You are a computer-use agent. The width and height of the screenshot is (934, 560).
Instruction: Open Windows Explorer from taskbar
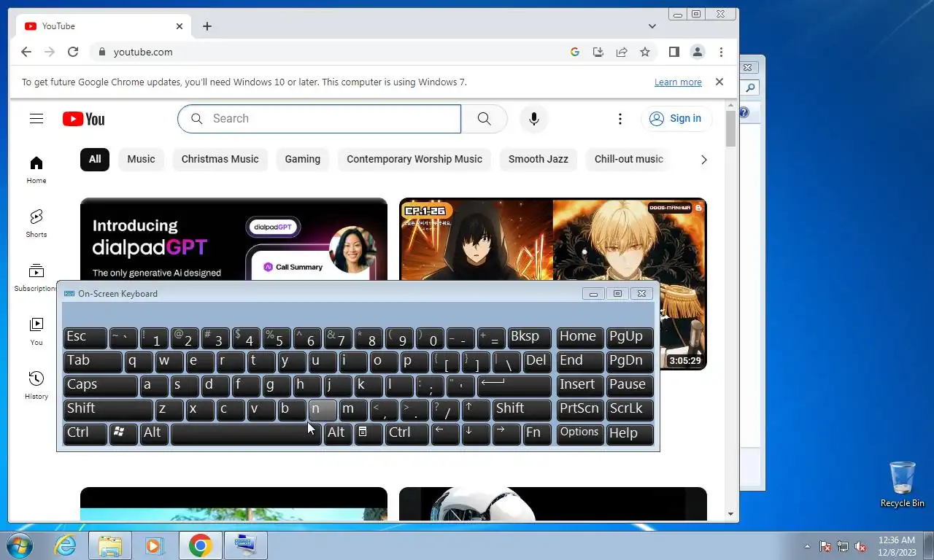(x=110, y=545)
